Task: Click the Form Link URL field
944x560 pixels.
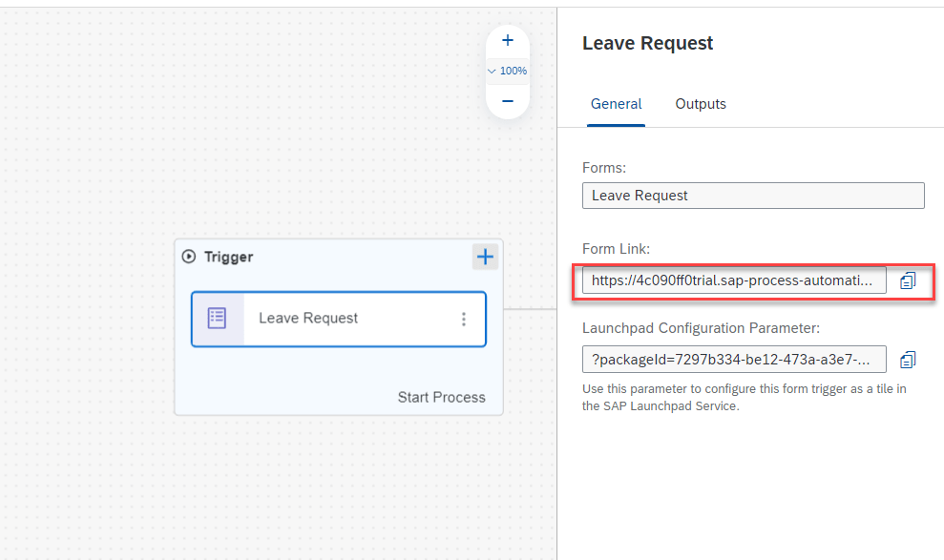Action: (733, 280)
